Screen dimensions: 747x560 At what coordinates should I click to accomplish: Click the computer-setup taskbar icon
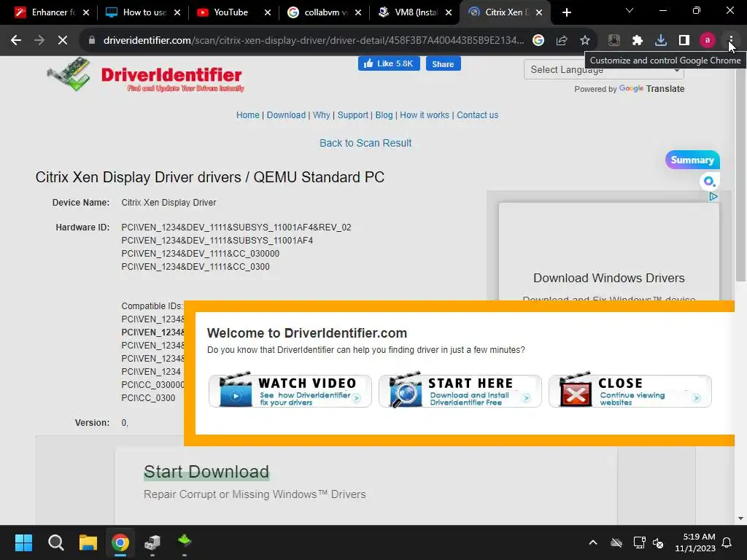pos(152,542)
